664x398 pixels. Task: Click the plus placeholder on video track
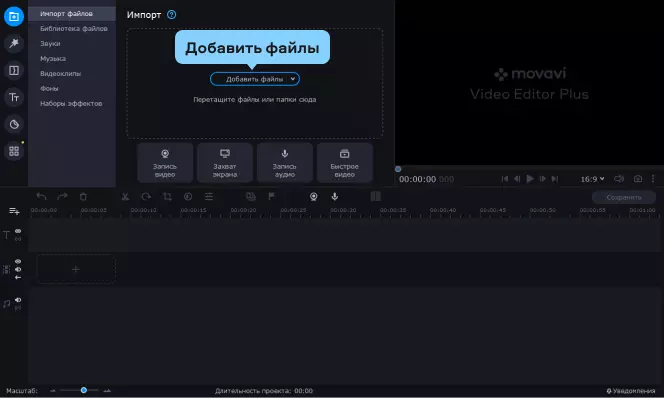(x=76, y=269)
